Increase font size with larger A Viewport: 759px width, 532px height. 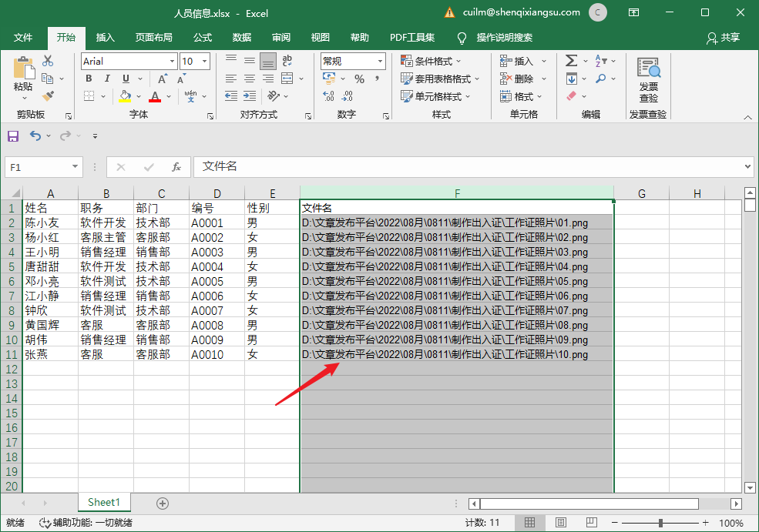pyautogui.click(x=163, y=79)
